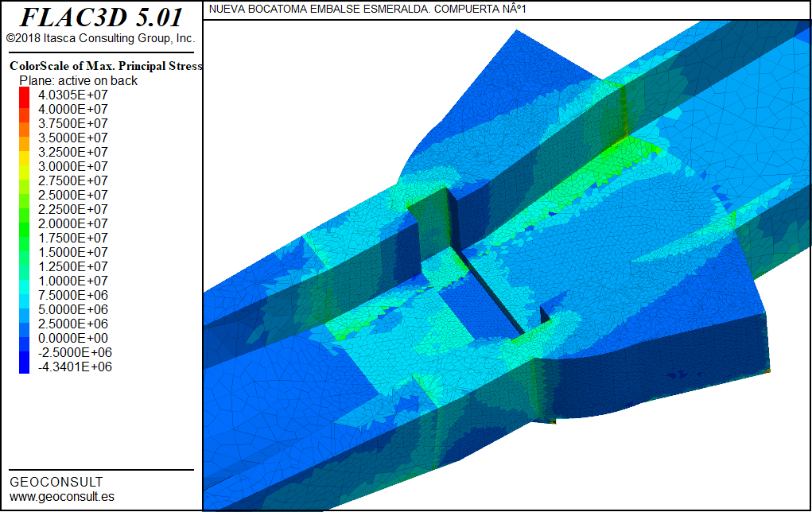Click the legend value 1.7500E+07

73,239
